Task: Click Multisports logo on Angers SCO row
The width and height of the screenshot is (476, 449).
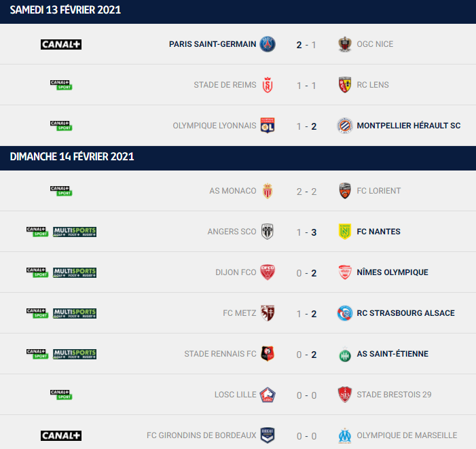Action: [75, 232]
